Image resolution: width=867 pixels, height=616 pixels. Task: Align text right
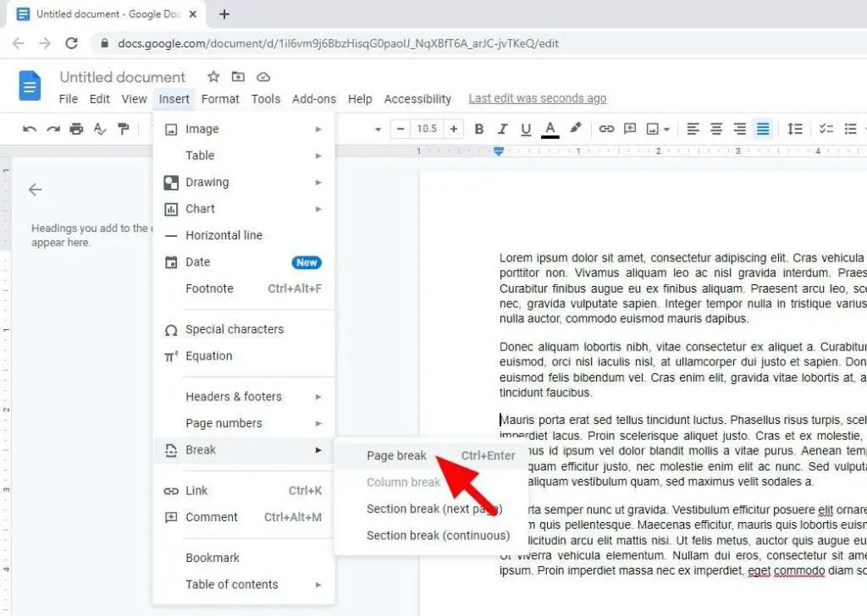pyautogui.click(x=739, y=129)
